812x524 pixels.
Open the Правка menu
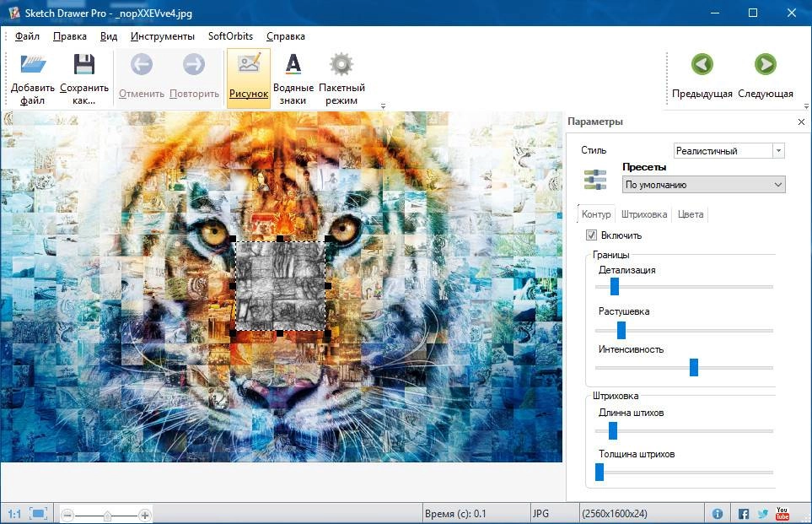(70, 36)
